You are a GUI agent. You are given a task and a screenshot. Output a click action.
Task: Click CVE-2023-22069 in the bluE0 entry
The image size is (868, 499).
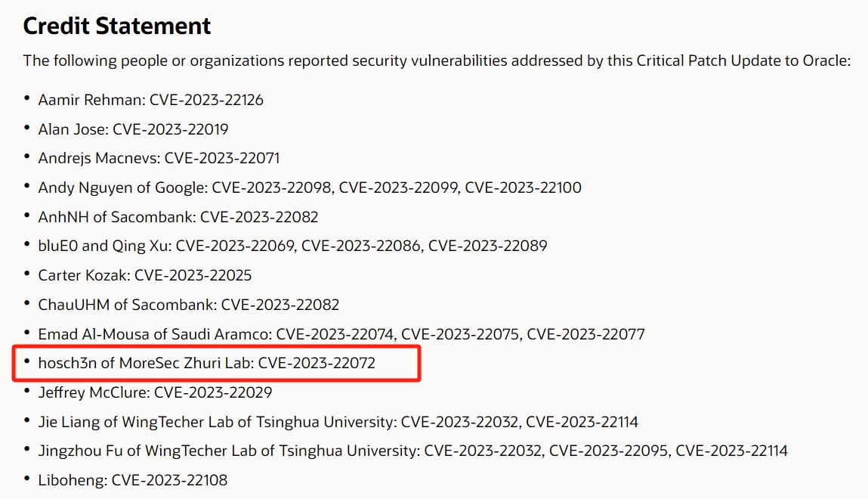pyautogui.click(x=235, y=246)
